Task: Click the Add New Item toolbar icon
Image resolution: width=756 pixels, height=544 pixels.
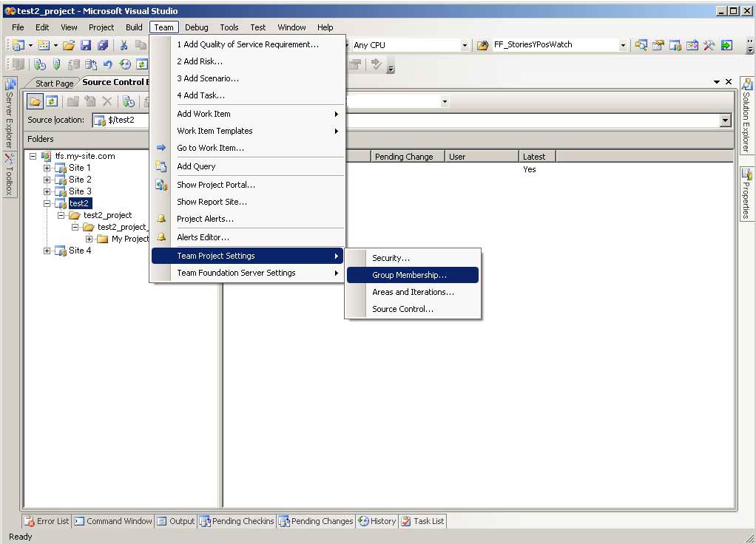Action: (x=44, y=45)
